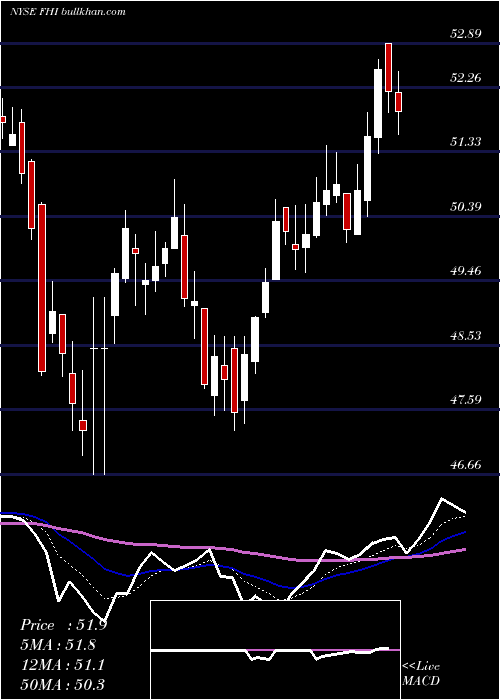The width and height of the screenshot is (500, 700).
Task: Click the 52.26 price level label
Action: coord(466,78)
